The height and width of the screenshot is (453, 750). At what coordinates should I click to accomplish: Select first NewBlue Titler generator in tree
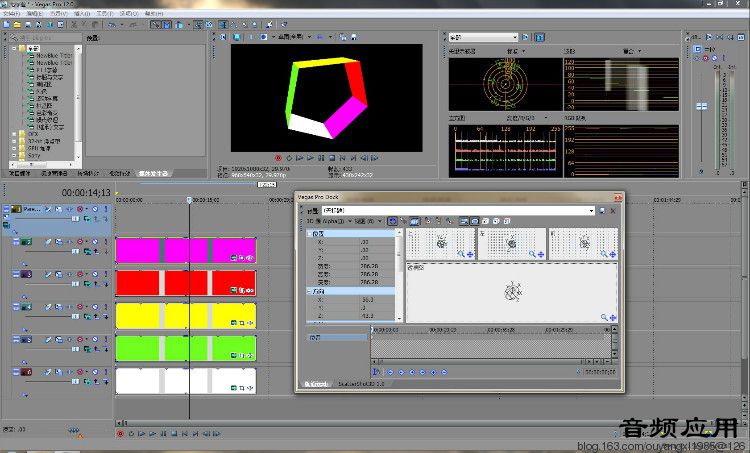[x=54, y=55]
